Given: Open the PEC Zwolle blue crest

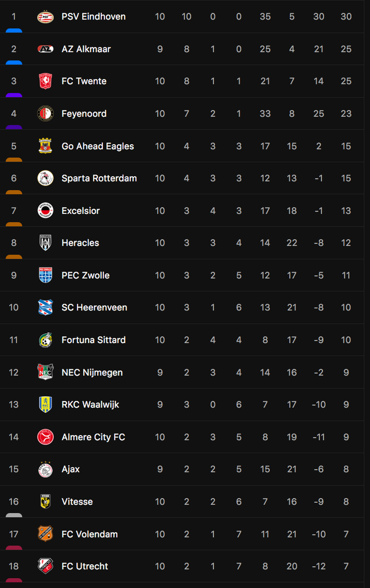Looking at the screenshot, I should point(45,275).
